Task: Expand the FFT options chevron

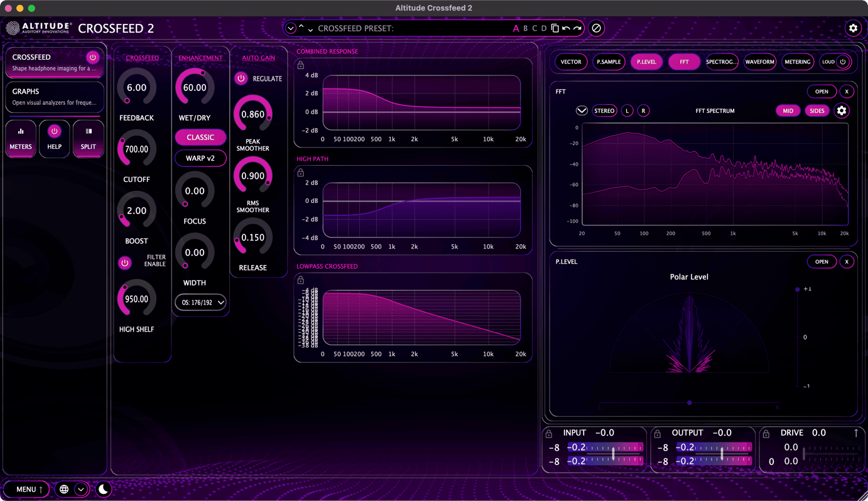Action: tap(582, 111)
